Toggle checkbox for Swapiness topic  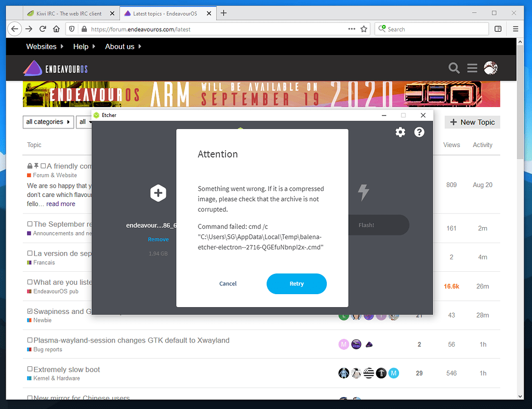click(30, 311)
